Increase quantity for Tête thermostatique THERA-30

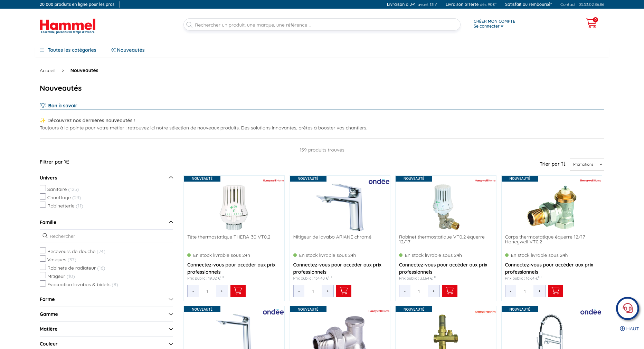pos(222,291)
